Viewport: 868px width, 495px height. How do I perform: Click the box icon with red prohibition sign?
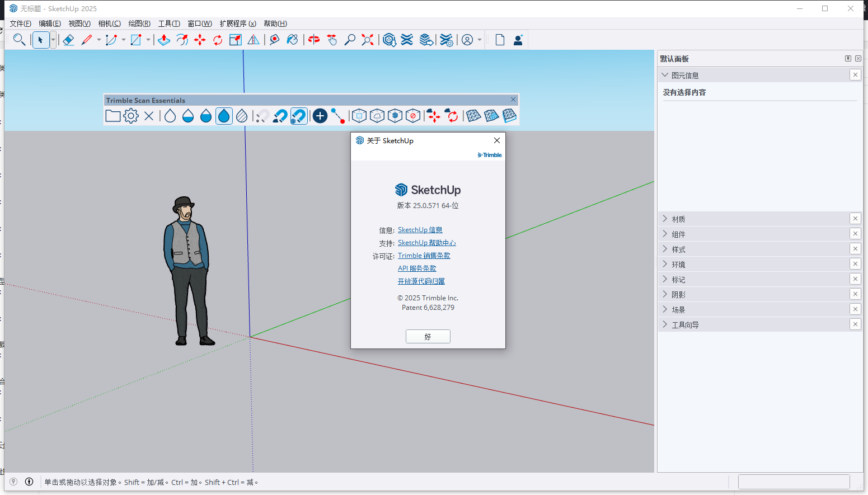point(413,116)
